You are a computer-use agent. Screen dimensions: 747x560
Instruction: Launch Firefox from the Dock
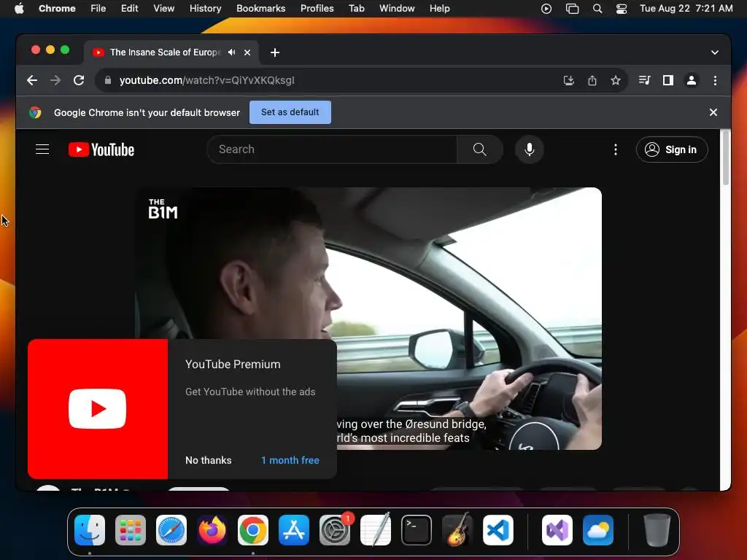coord(212,530)
